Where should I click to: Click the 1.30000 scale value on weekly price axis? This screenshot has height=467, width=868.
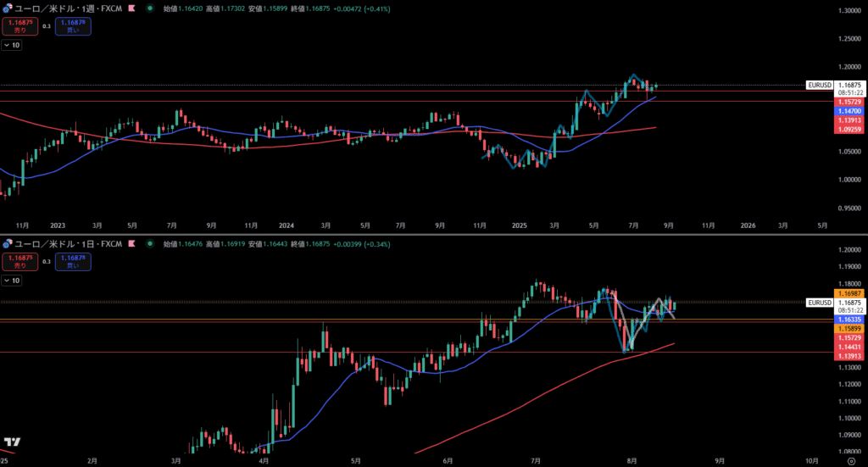pyautogui.click(x=849, y=10)
